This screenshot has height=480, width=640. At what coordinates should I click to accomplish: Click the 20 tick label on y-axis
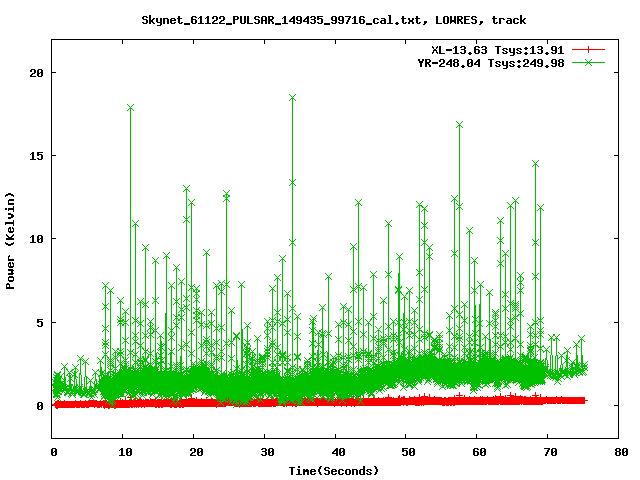[36, 73]
